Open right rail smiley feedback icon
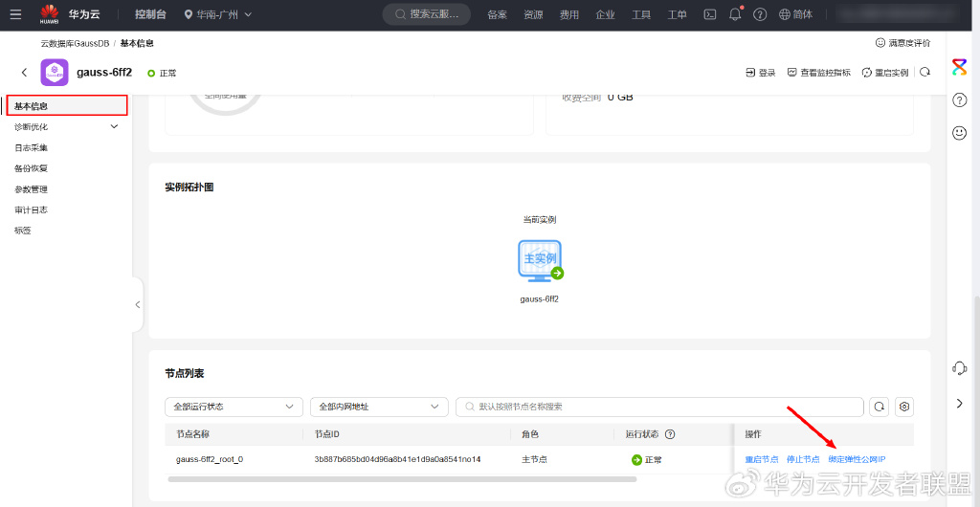The height and width of the screenshot is (507, 980). (x=959, y=133)
